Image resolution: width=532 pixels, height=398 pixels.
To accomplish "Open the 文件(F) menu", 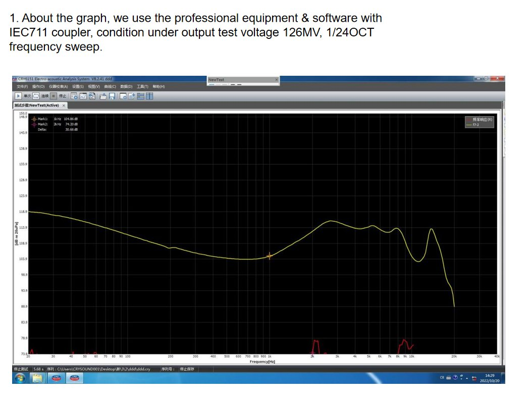I will (x=21, y=87).
